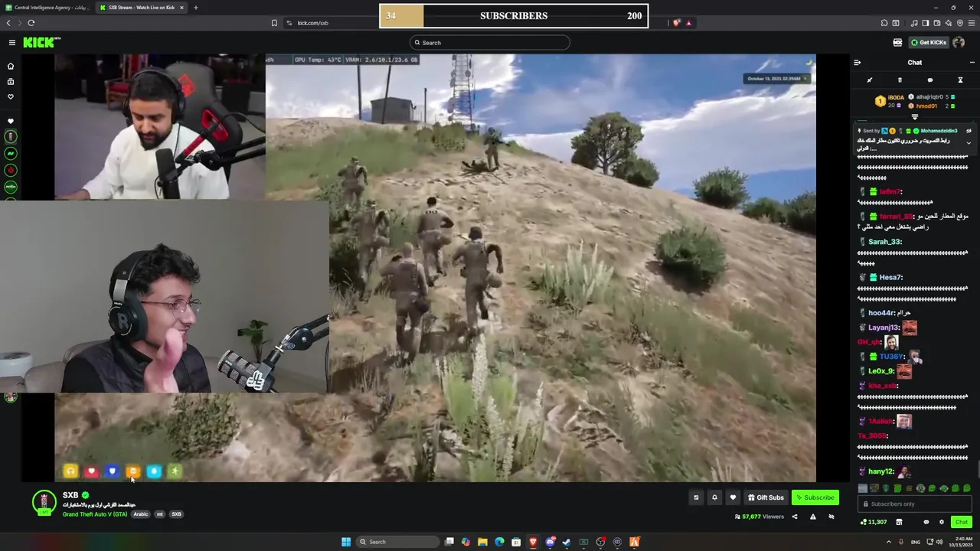Click the Grand Theft Auto V (GTA) category link

click(95, 514)
